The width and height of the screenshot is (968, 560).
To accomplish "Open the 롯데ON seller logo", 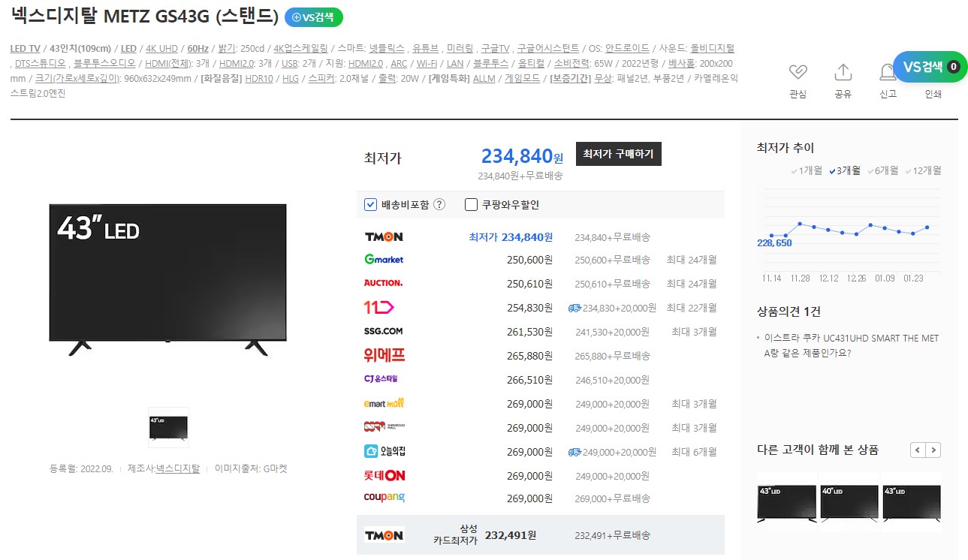I will 384,475.
